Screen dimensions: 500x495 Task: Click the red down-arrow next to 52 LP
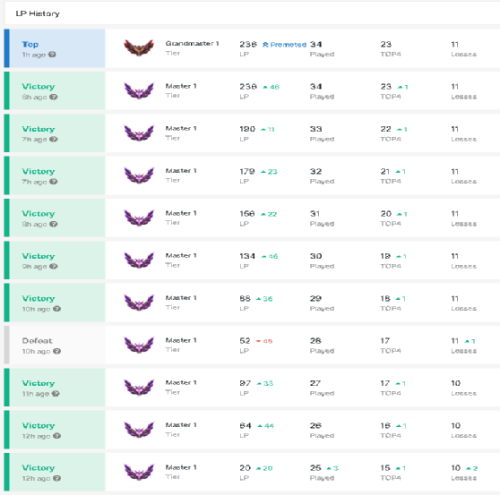pyautogui.click(x=258, y=341)
